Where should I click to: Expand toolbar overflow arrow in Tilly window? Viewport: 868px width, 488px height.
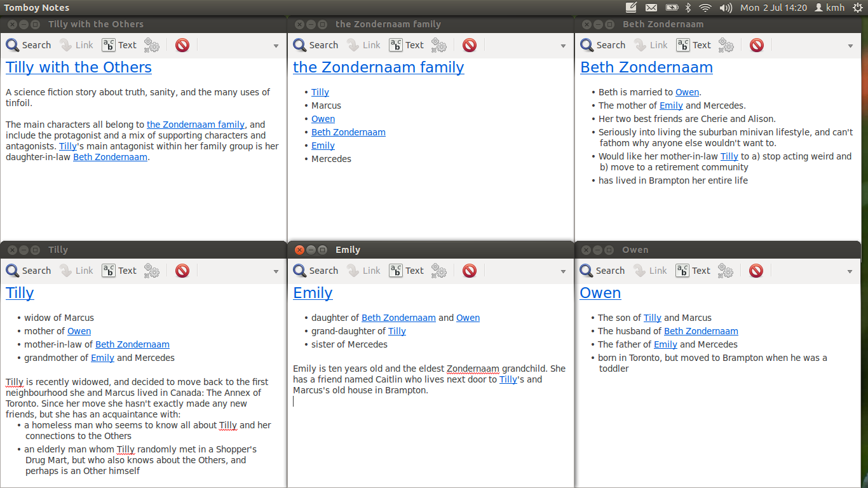coord(276,271)
